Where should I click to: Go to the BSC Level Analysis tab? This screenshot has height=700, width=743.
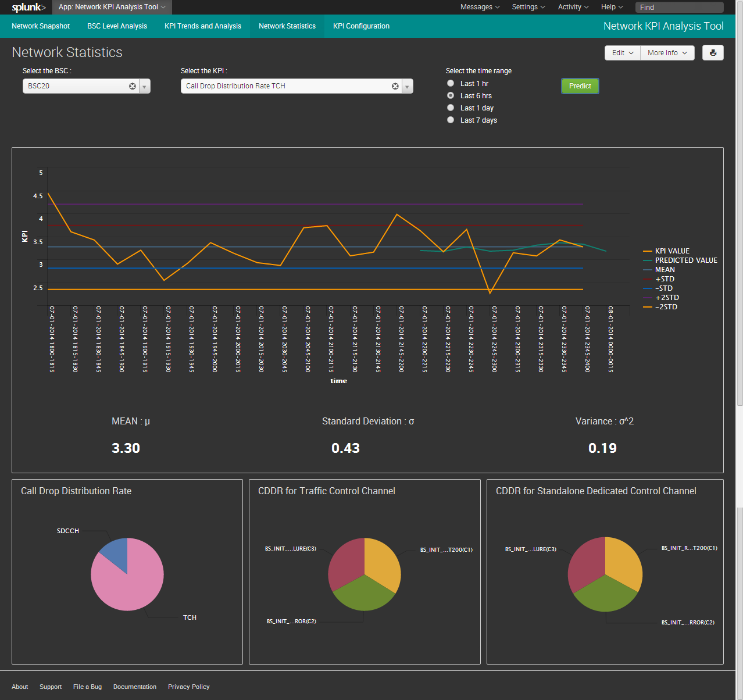(117, 26)
